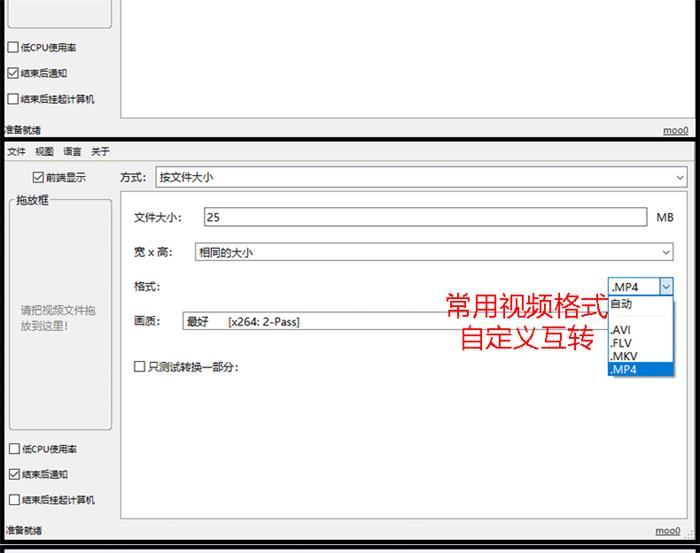Viewport: 700px width, 553px height.
Task: Choose .AVI in format list
Action: click(x=640, y=330)
